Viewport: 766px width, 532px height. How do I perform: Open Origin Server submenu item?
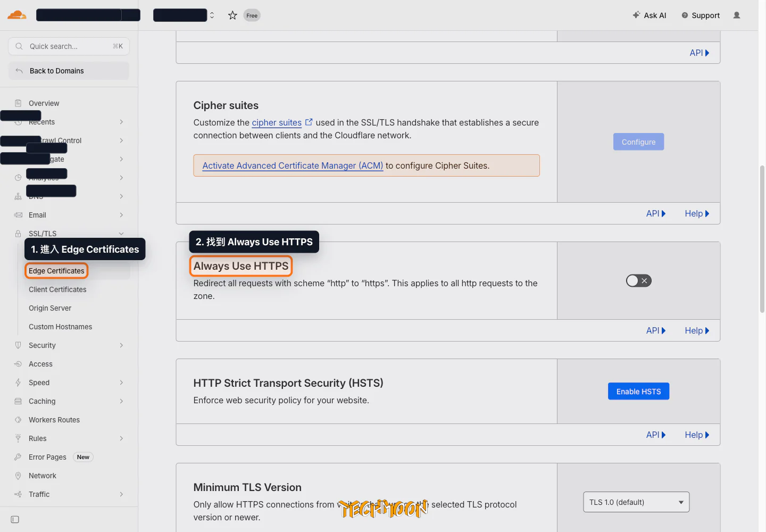pos(50,308)
